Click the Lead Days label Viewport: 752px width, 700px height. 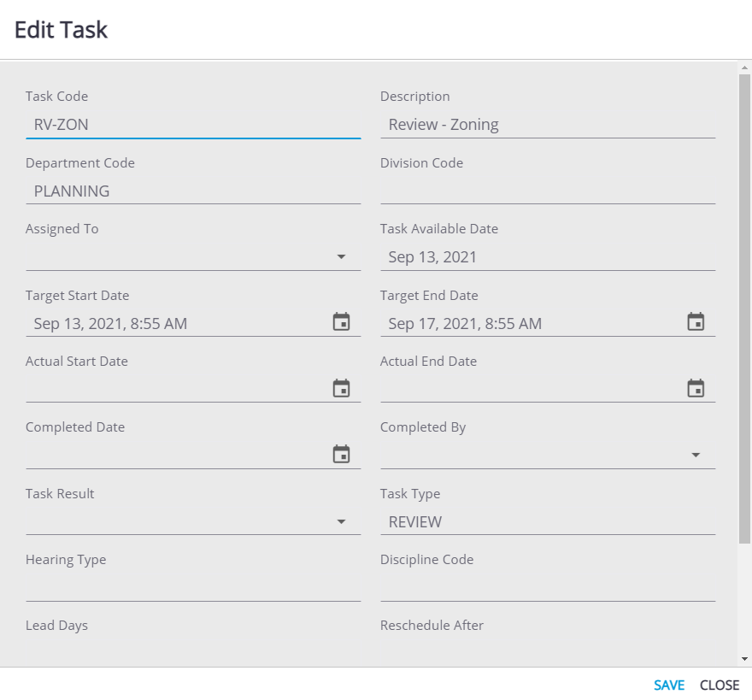pyautogui.click(x=56, y=626)
